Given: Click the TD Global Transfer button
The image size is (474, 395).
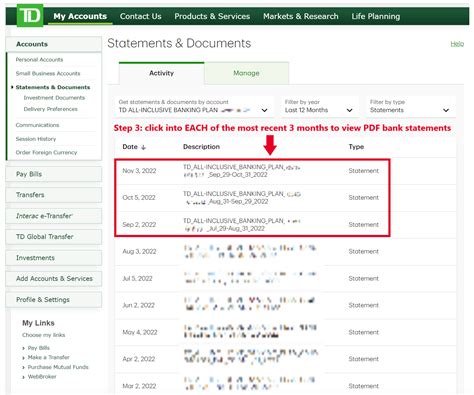Looking at the screenshot, I should (x=54, y=237).
